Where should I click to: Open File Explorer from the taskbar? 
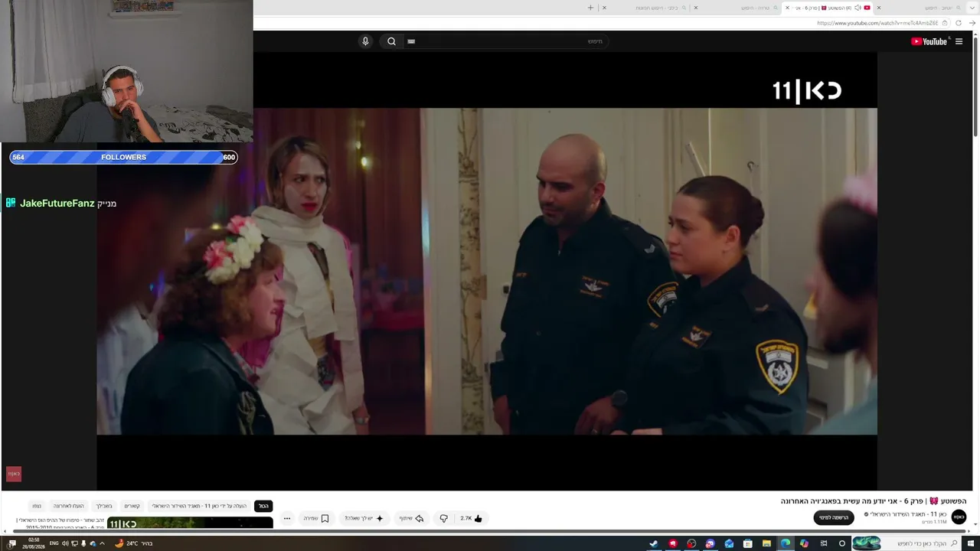tap(766, 543)
